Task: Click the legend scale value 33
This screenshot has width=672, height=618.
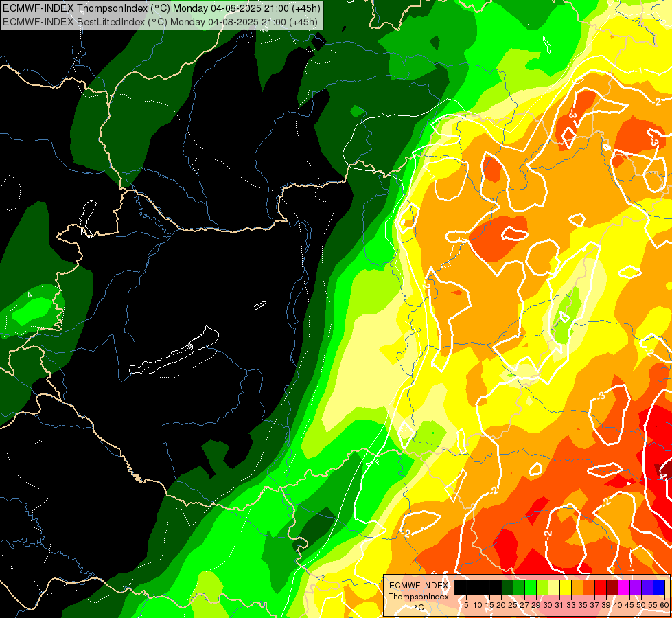Action: point(571,605)
